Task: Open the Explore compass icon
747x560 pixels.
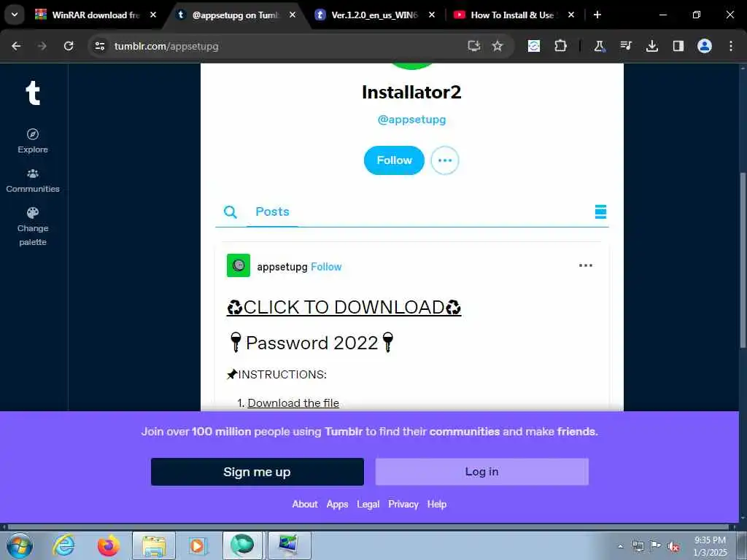Action: point(32,134)
